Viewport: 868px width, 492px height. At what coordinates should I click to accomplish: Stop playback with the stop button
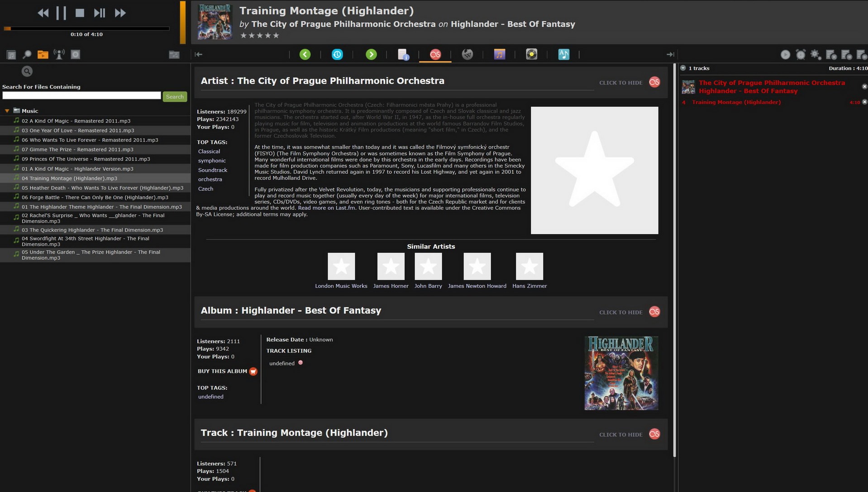point(80,13)
